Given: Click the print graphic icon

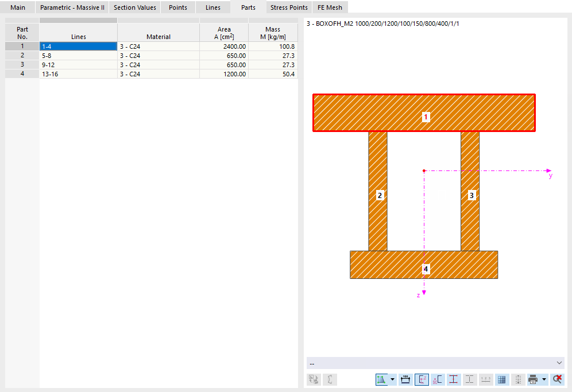Looking at the screenshot, I should [534, 379].
